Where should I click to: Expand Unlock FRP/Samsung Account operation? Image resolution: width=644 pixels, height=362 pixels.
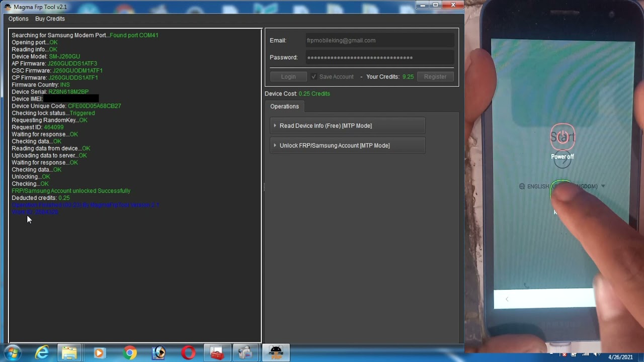pos(348,145)
